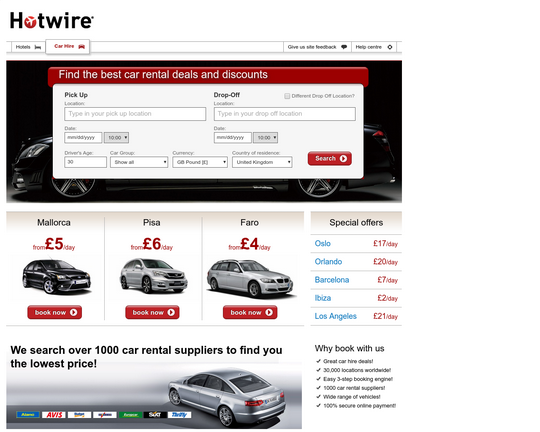Click the bed icon next to Hotels
Image resolution: width=540 pixels, height=432 pixels.
(x=38, y=47)
